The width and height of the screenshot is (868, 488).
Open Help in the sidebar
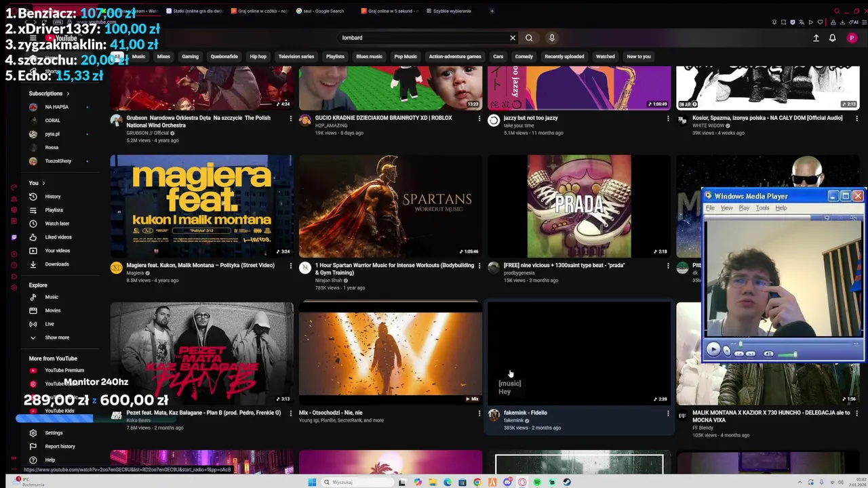pyautogui.click(x=50, y=460)
